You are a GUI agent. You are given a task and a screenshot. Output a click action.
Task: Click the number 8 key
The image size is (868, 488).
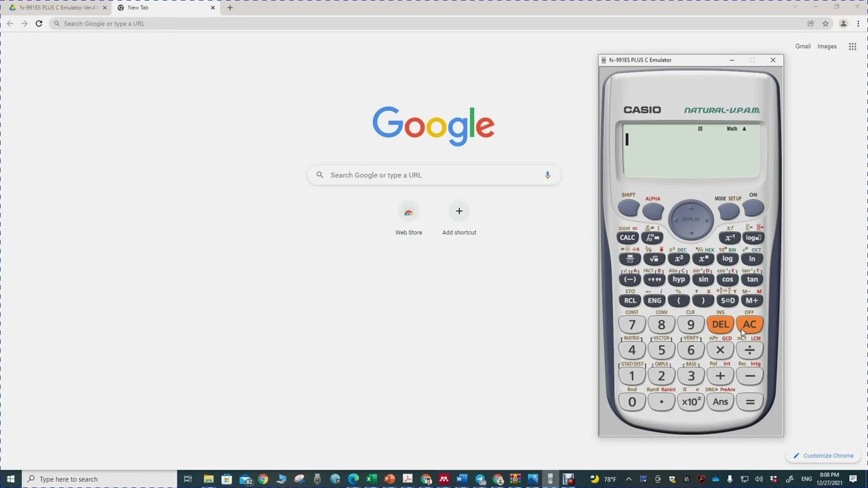click(661, 325)
